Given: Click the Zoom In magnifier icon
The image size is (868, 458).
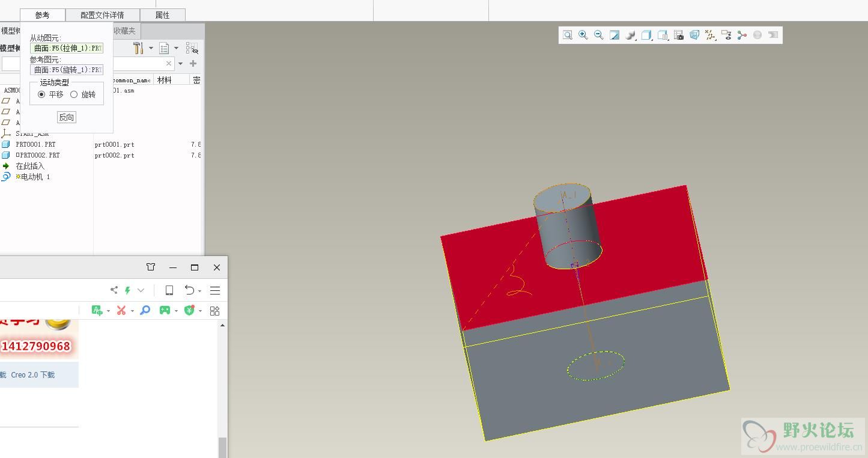Looking at the screenshot, I should pyautogui.click(x=583, y=35).
